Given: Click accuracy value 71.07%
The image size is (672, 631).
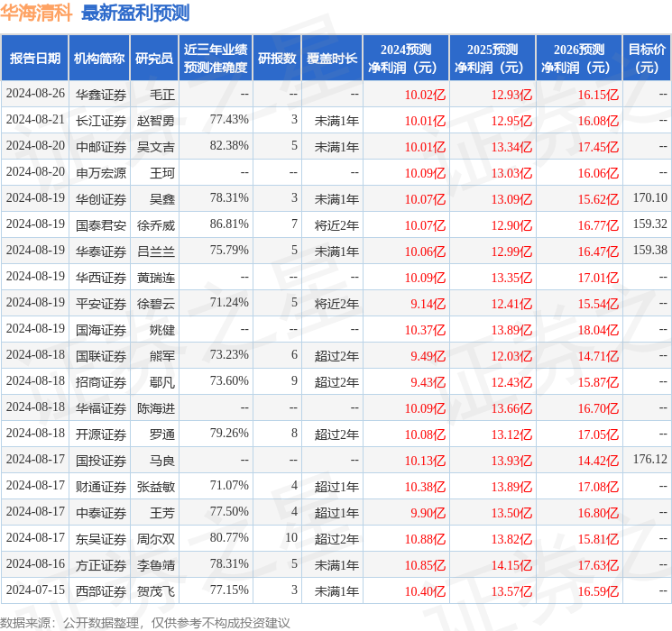Looking at the screenshot, I should click(x=229, y=485).
